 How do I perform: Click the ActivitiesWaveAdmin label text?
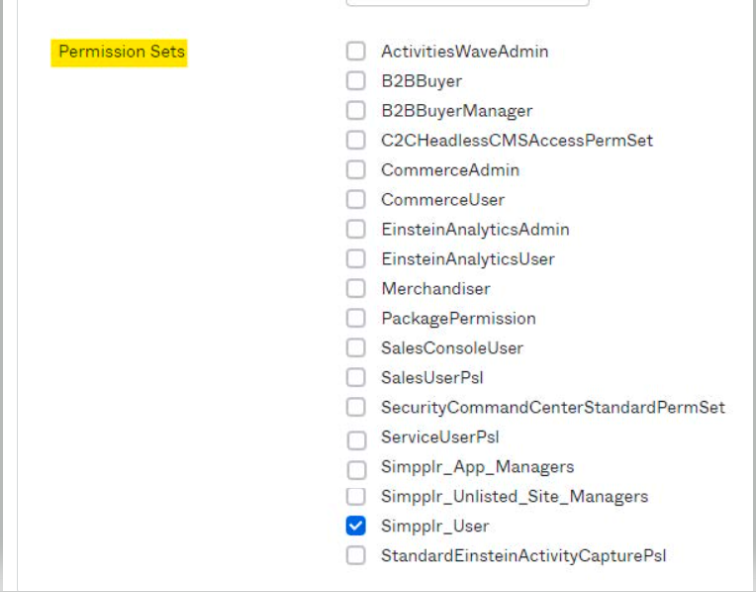pyautogui.click(x=465, y=51)
